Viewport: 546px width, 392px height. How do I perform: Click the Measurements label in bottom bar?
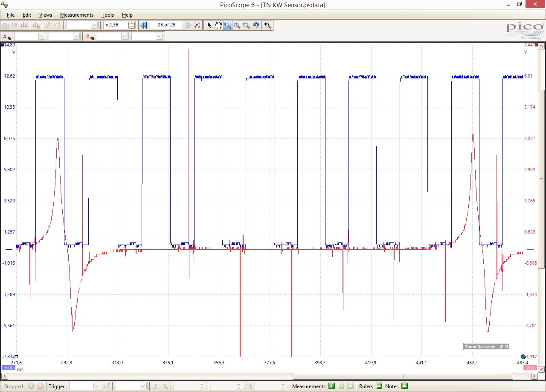pyautogui.click(x=309, y=386)
